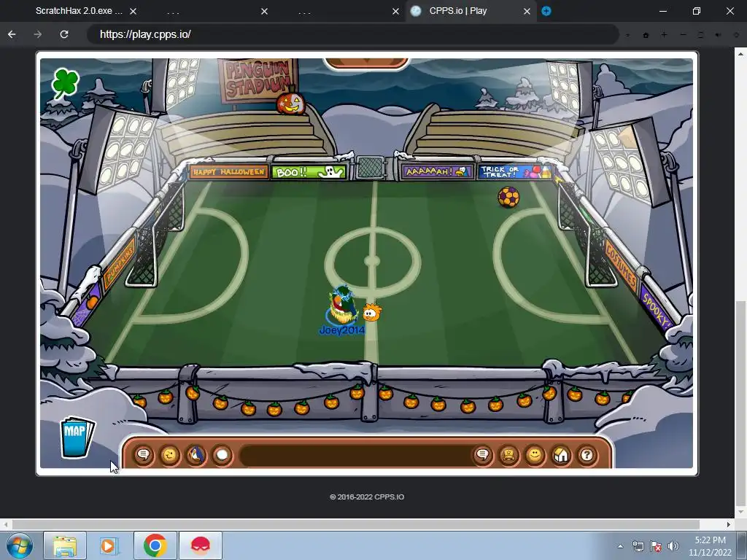Open Windows Media Player from taskbar

(109, 545)
